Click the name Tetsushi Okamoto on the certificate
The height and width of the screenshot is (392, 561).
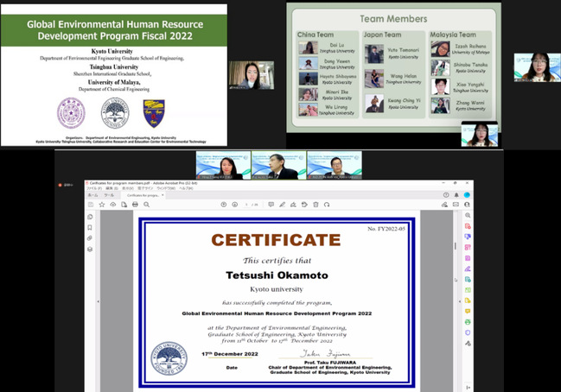[x=277, y=275]
